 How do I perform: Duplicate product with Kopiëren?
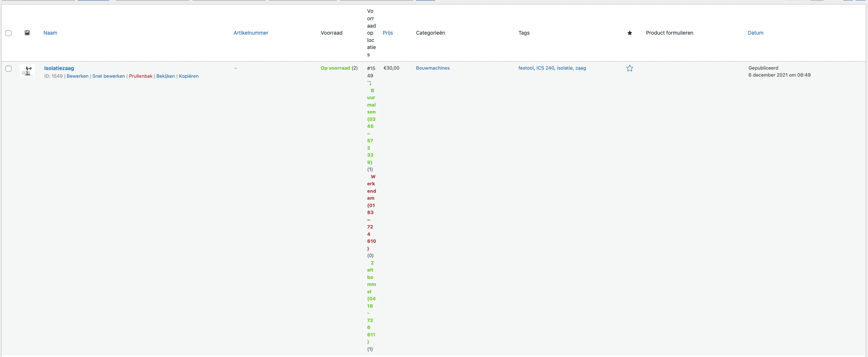(189, 76)
